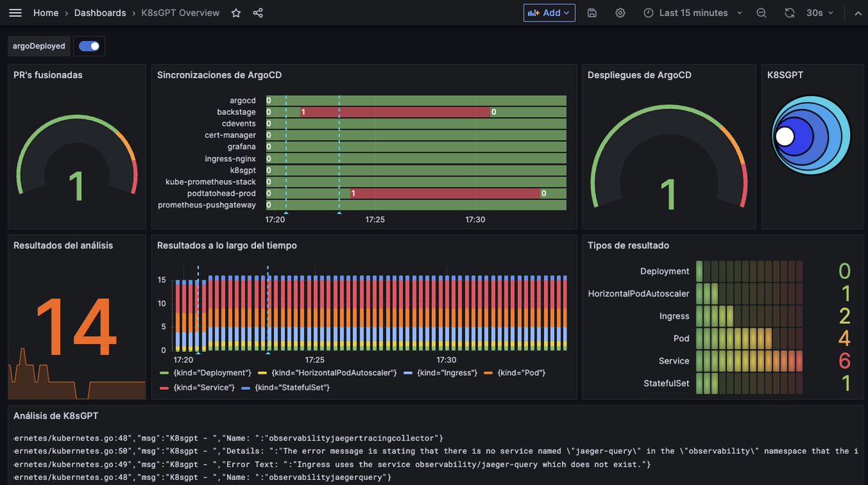Click the Ingress bar gauge row
Image resolution: width=868 pixels, height=485 pixels.
[x=749, y=316]
